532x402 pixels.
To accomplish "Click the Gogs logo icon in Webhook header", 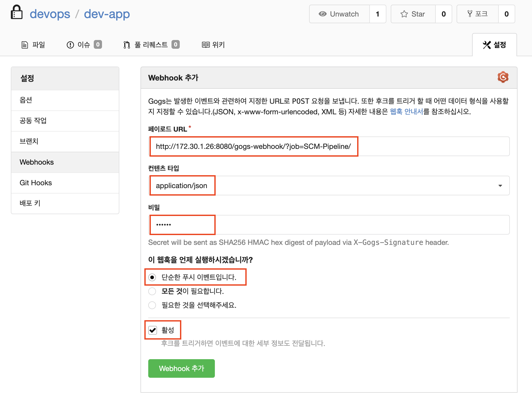I will pyautogui.click(x=503, y=77).
